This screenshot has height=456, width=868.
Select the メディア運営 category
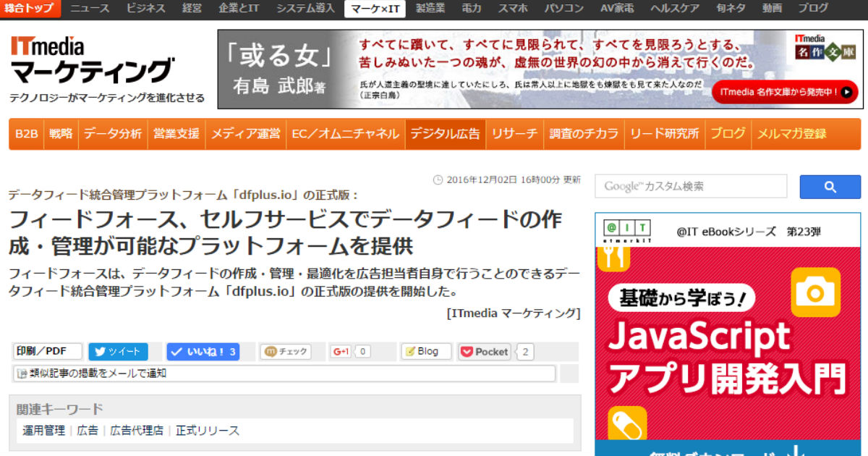pyautogui.click(x=245, y=134)
